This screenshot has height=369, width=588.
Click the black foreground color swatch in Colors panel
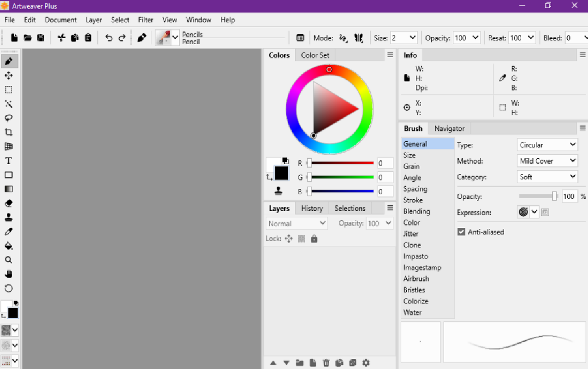281,173
